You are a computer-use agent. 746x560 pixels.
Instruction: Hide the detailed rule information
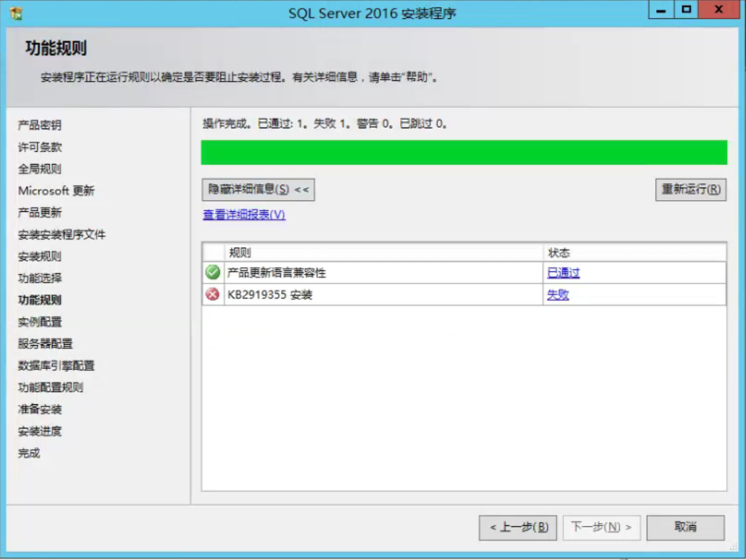coord(258,189)
